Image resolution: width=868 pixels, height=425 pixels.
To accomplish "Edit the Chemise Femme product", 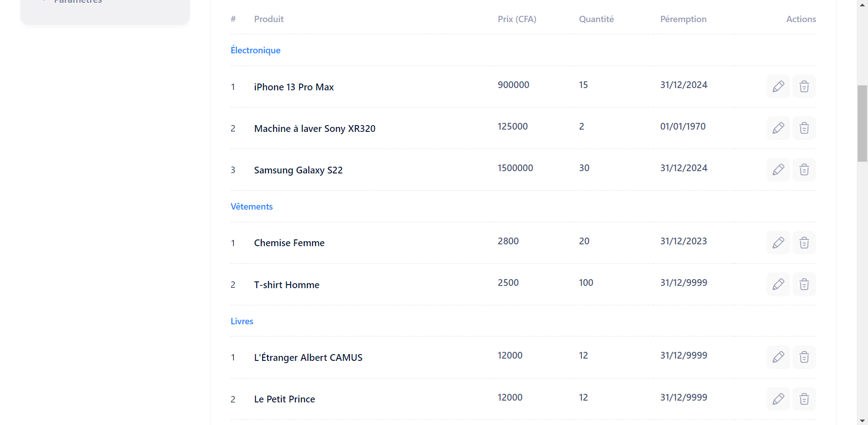I will coord(778,243).
